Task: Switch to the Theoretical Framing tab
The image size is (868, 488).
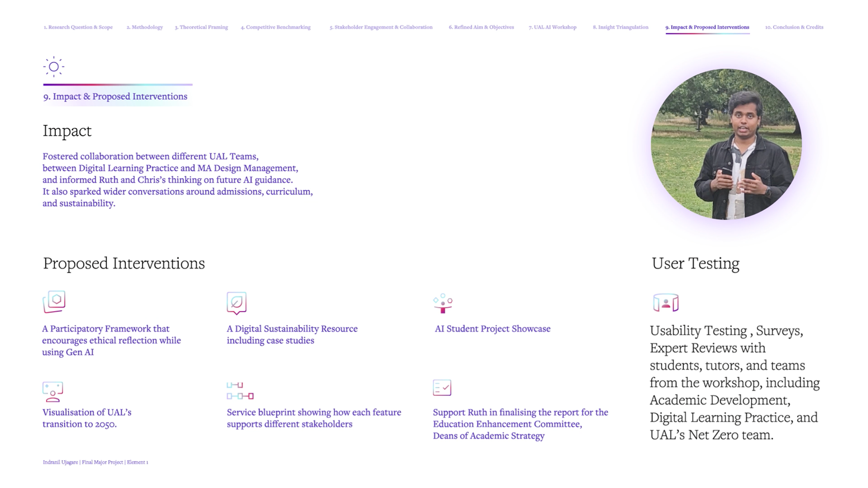Action: tap(201, 27)
